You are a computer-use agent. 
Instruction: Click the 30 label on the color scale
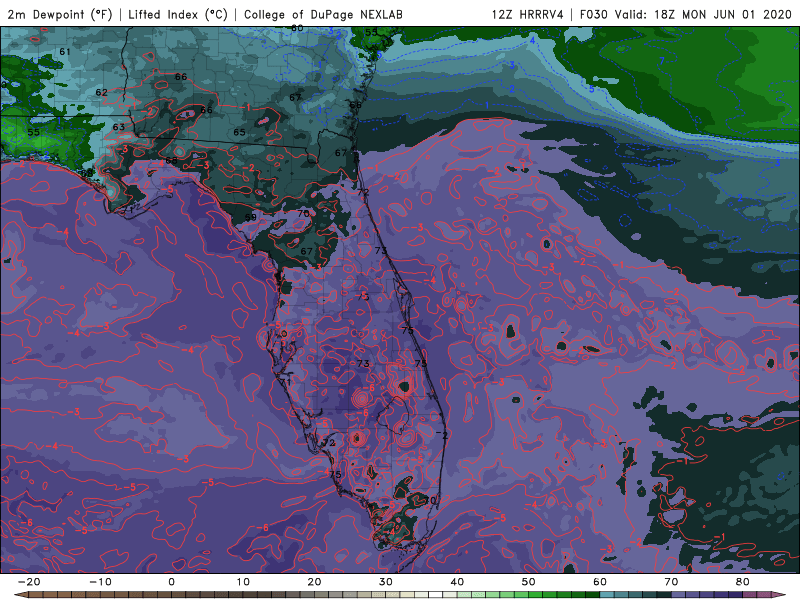(386, 582)
